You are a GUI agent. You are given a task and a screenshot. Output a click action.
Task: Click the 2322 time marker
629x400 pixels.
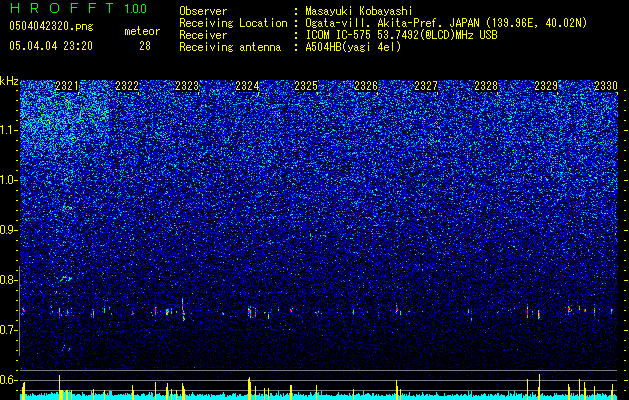coord(127,86)
